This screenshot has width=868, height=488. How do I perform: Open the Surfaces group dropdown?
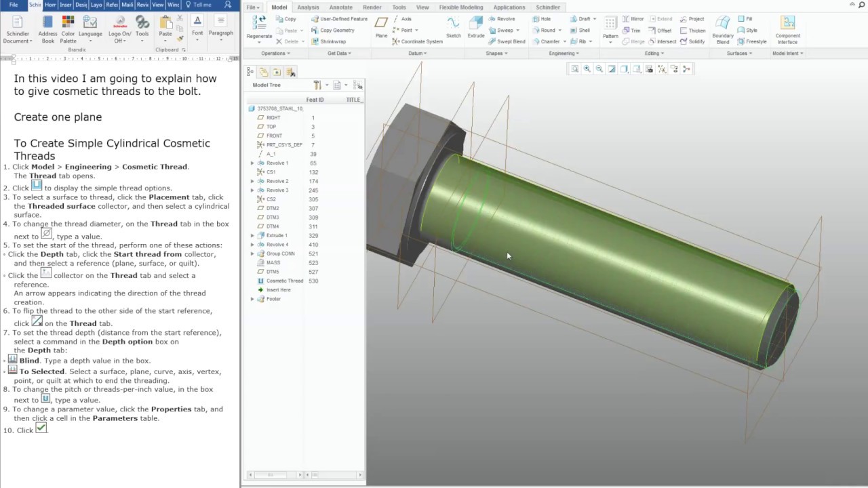pyautogui.click(x=739, y=53)
